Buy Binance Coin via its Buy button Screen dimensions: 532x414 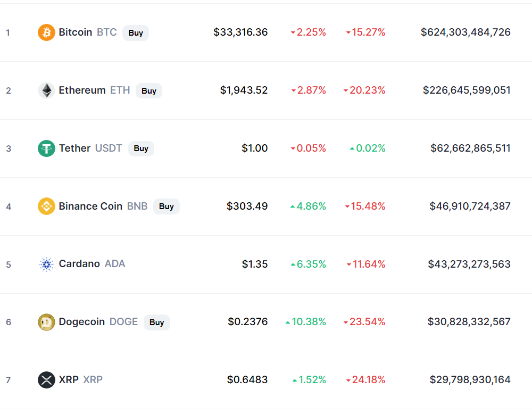167,206
